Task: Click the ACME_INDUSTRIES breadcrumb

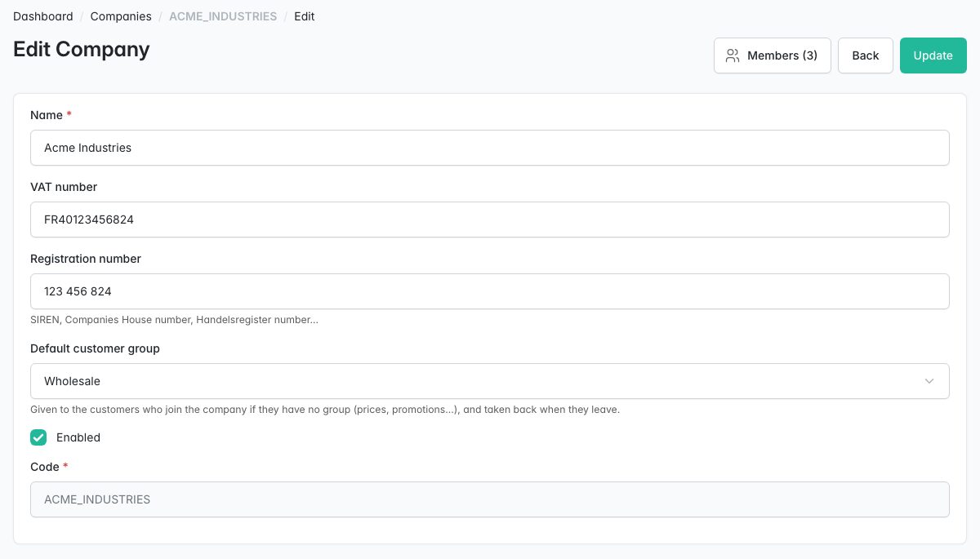Action: point(223,16)
